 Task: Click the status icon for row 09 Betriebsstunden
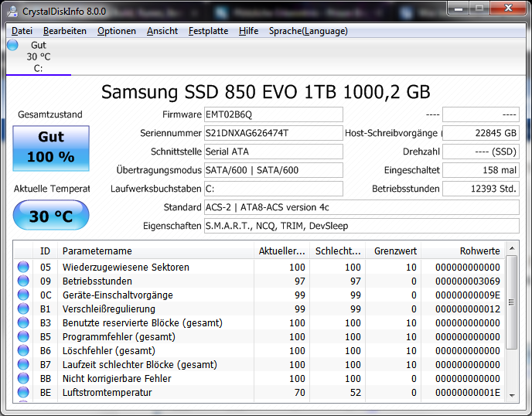tap(23, 281)
